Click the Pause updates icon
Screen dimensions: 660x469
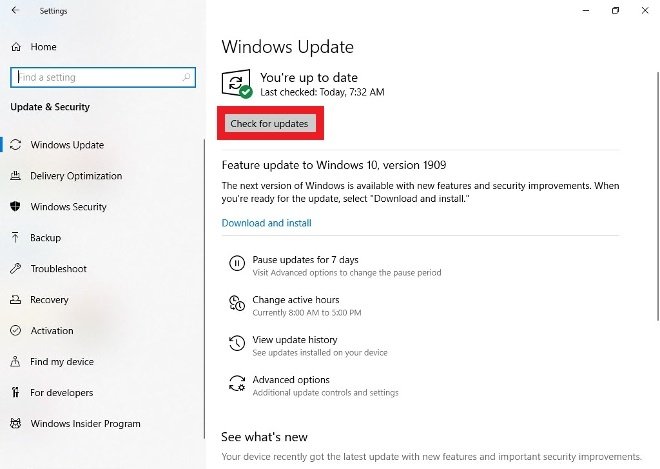[237, 263]
